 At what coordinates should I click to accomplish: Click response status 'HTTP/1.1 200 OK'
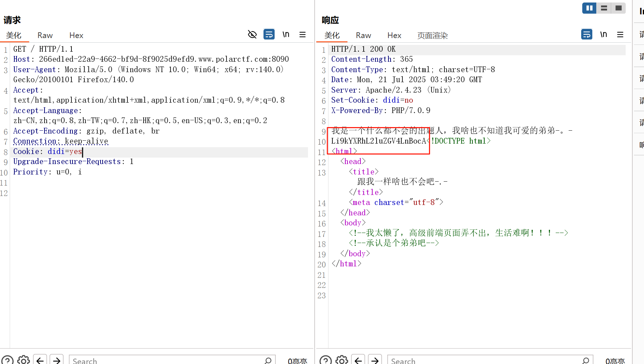(363, 49)
